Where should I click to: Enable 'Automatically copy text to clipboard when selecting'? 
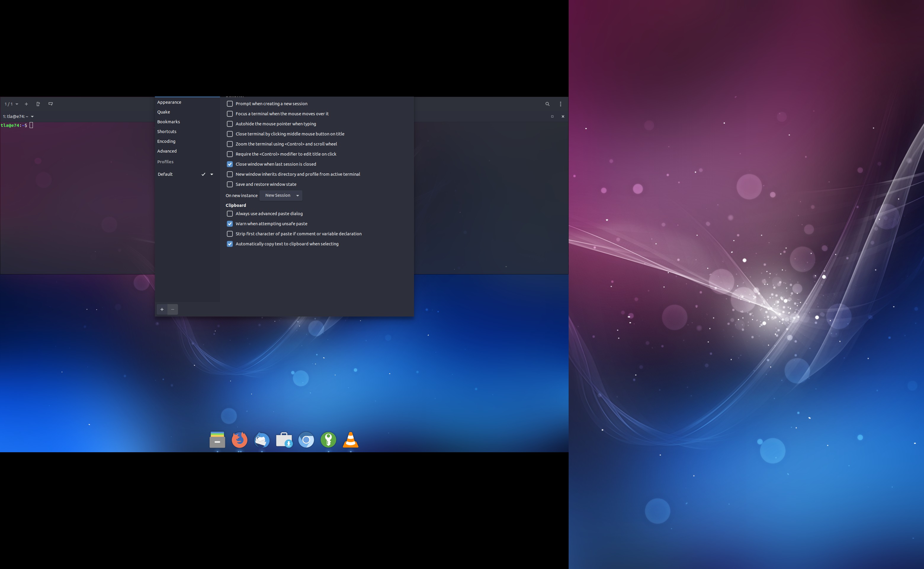pos(230,244)
